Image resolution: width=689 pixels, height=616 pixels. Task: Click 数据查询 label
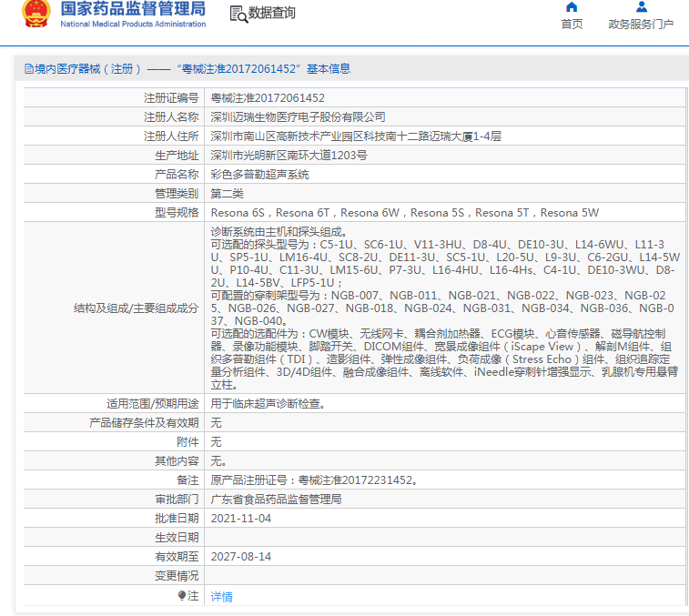[272, 13]
